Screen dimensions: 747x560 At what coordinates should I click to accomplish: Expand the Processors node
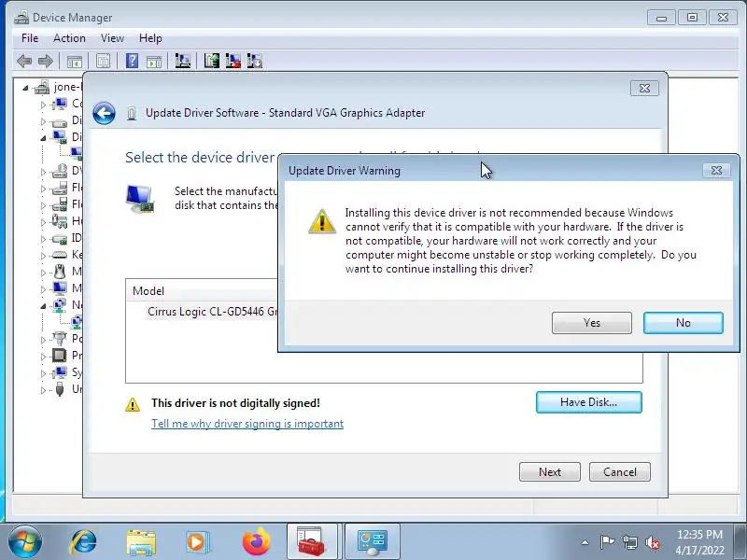[43, 357]
